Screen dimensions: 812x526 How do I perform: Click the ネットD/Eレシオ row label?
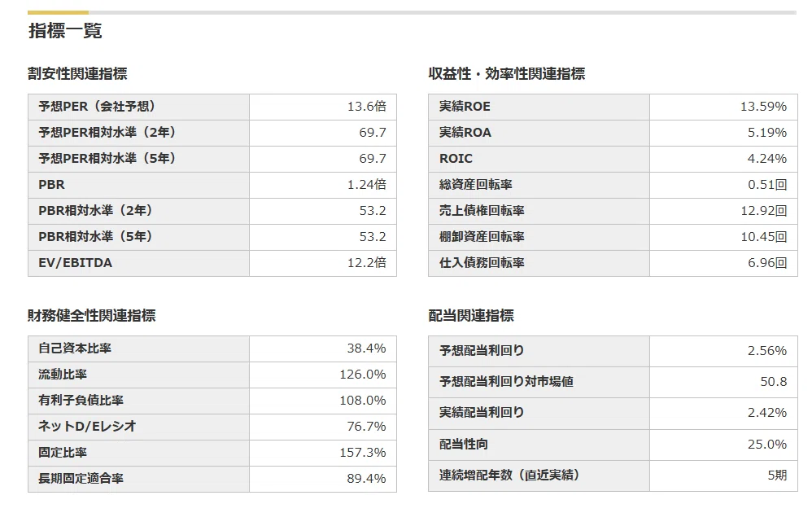87,426
